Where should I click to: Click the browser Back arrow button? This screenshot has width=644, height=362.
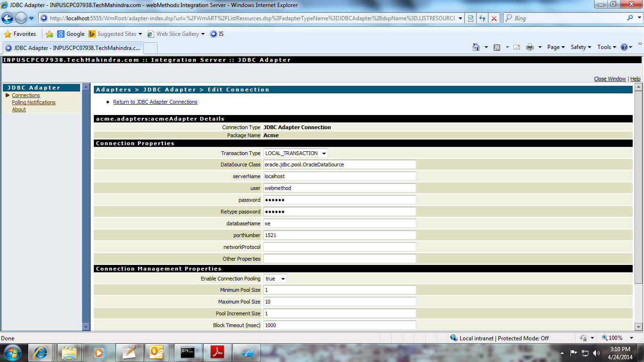click(8, 18)
